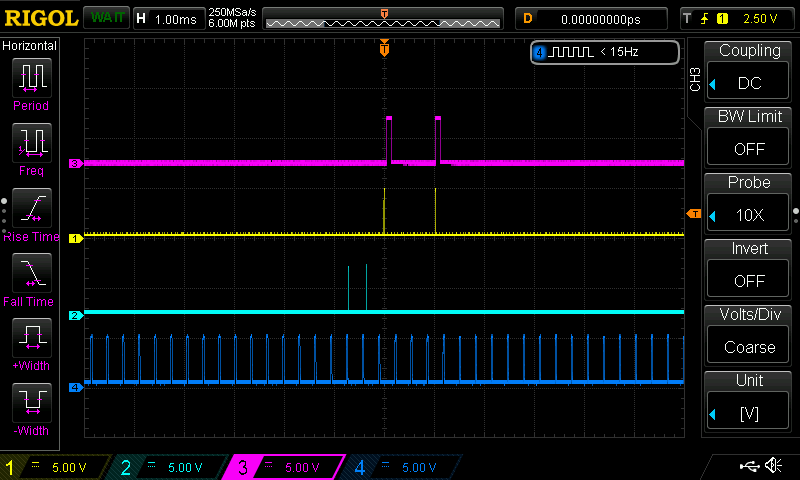Click the waveform memory position bar
Viewport: 800px width, 480px height.
384,18
